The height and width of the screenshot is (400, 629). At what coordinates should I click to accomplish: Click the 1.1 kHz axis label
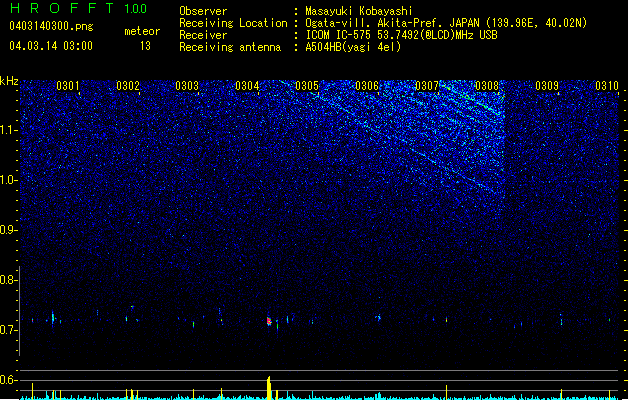pyautogui.click(x=8, y=130)
